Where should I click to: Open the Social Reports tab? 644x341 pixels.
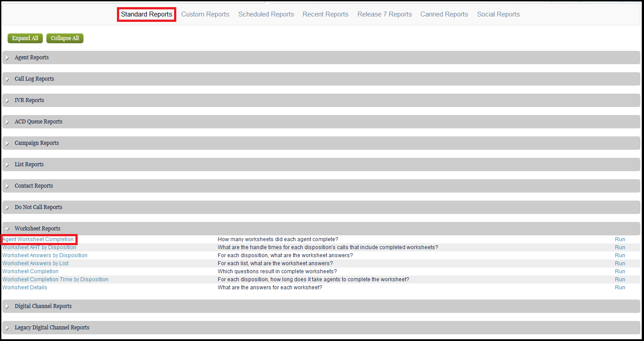point(499,14)
